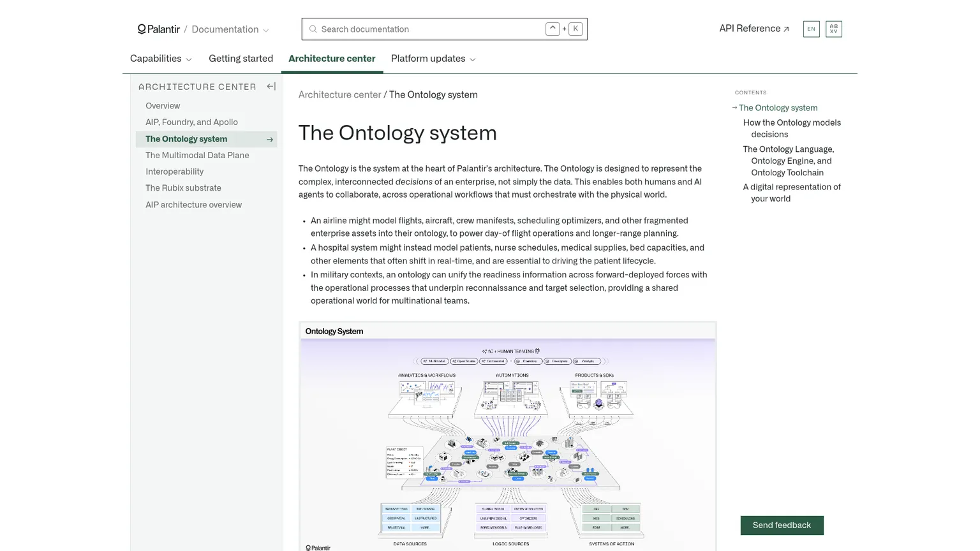This screenshot has height=551, width=980.
Task: Click the search magnifier icon
Action: (x=313, y=29)
